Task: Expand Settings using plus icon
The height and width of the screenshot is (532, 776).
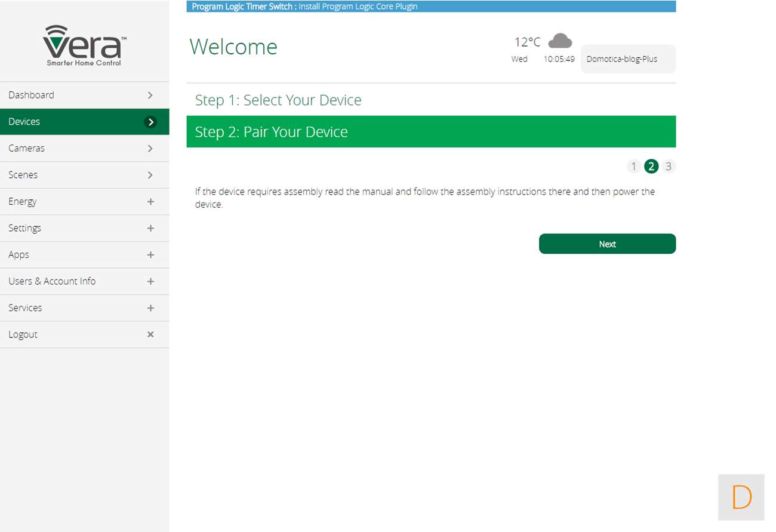Action: tap(150, 228)
